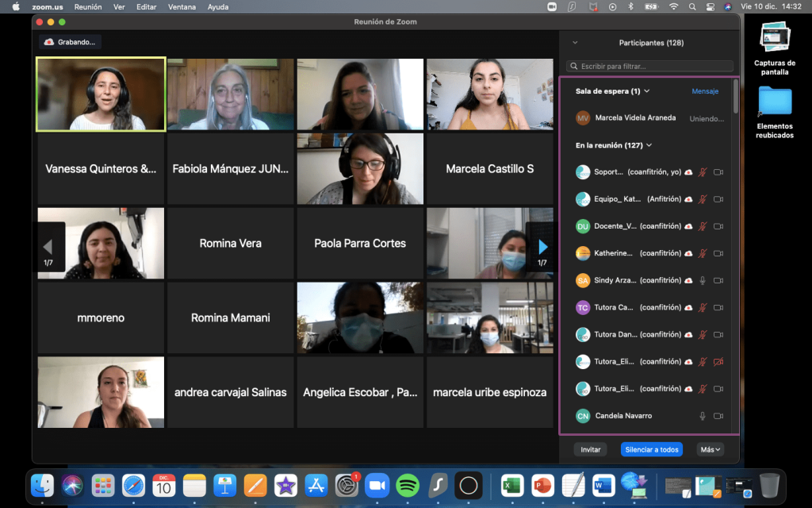Click the cloud recording icon beside Docente_V…
This screenshot has height=508, width=812.
coord(688,226)
